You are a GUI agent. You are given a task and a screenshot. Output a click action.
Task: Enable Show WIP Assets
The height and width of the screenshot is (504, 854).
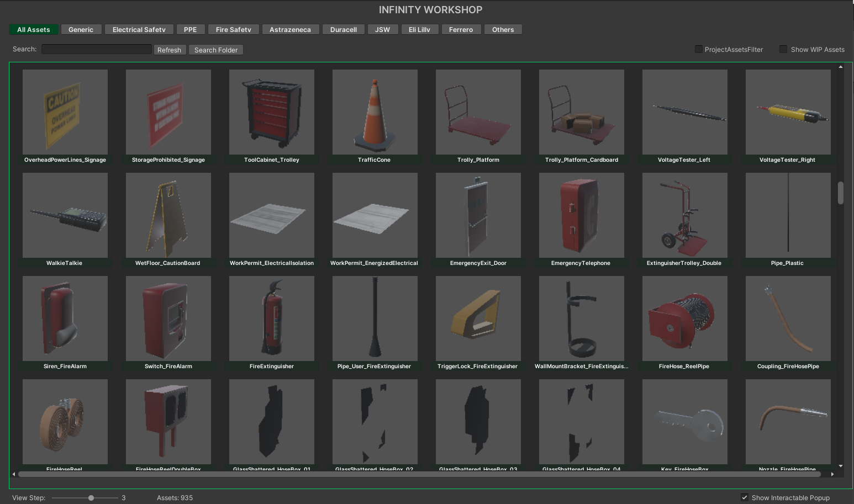coord(783,49)
